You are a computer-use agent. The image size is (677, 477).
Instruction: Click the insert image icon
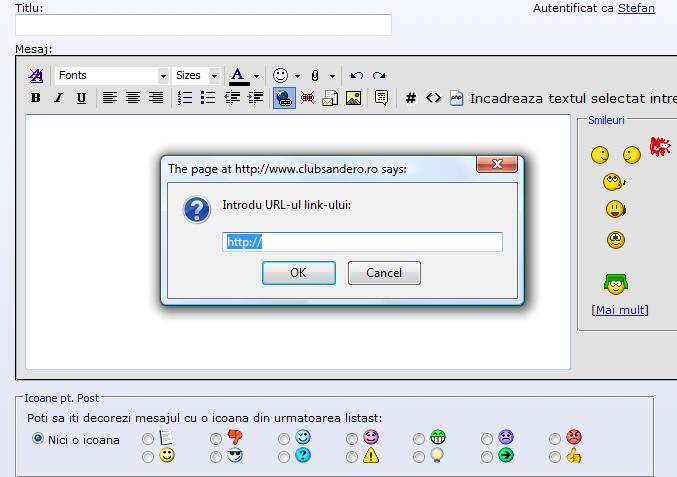click(353, 98)
